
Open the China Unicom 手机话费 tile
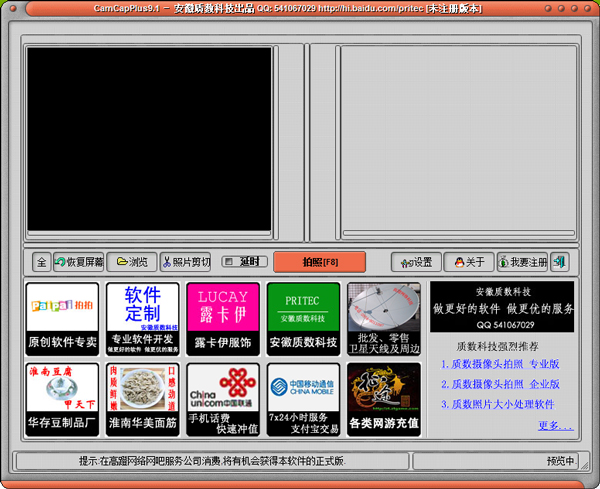click(222, 399)
